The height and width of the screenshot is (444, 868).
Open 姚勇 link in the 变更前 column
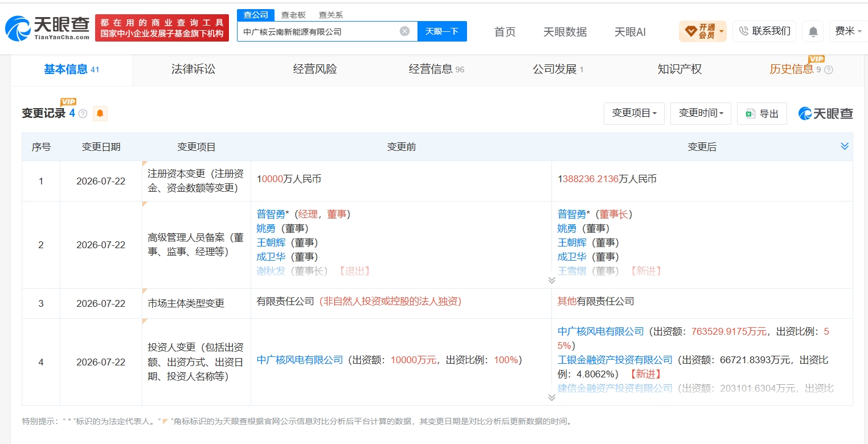(x=266, y=229)
